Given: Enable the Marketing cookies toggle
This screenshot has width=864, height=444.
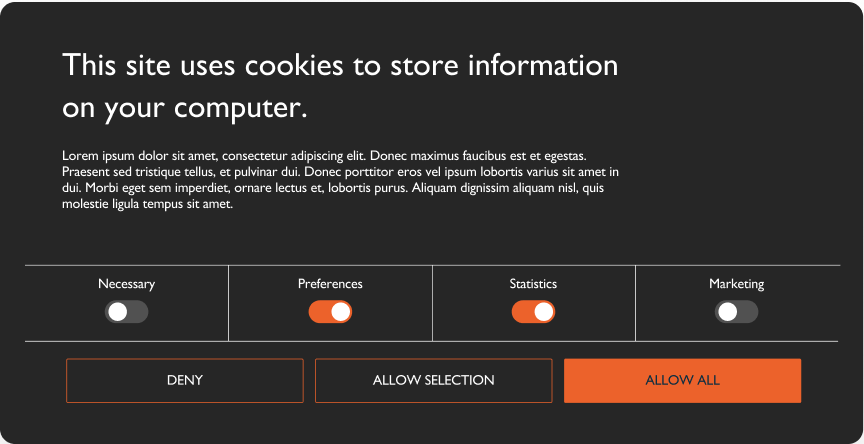Looking at the screenshot, I should coord(737,312).
